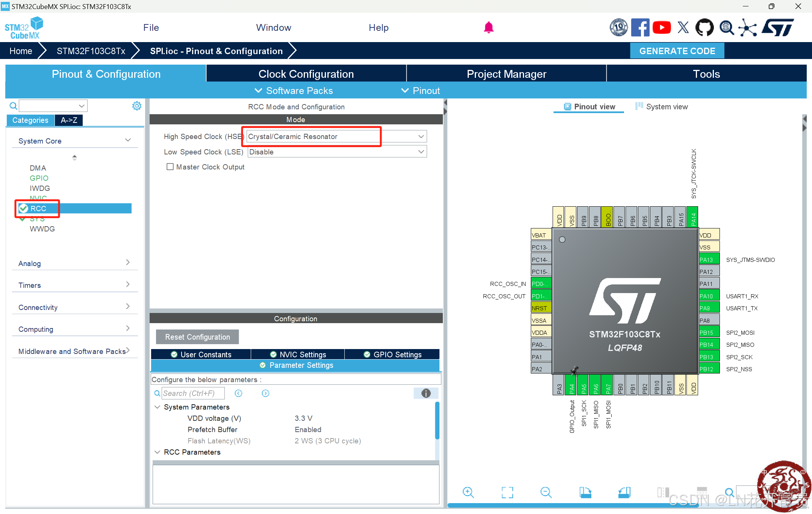Click the fit-to-screen icon below the chip
This screenshot has width=812, height=514.
coord(507,492)
